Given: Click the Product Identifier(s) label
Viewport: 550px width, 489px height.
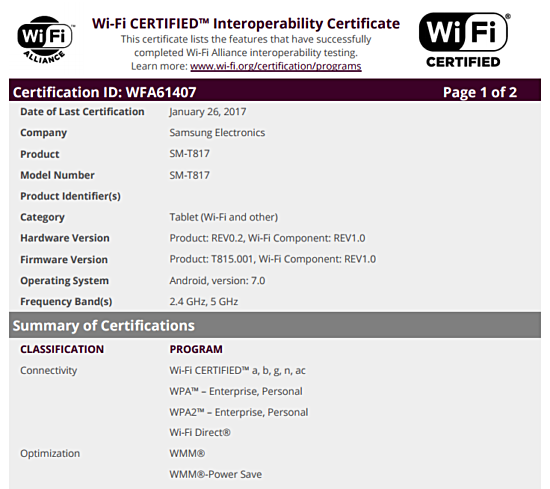Looking at the screenshot, I should pos(71,196).
